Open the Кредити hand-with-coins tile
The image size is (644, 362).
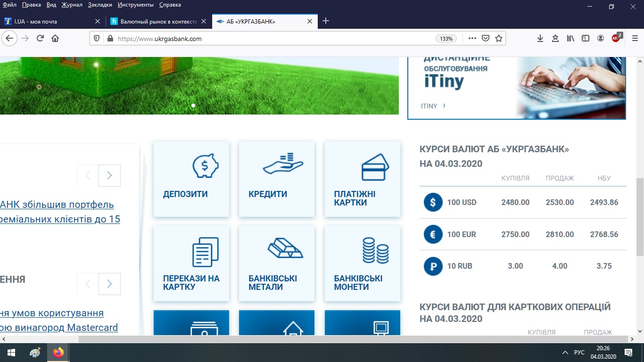point(277,179)
